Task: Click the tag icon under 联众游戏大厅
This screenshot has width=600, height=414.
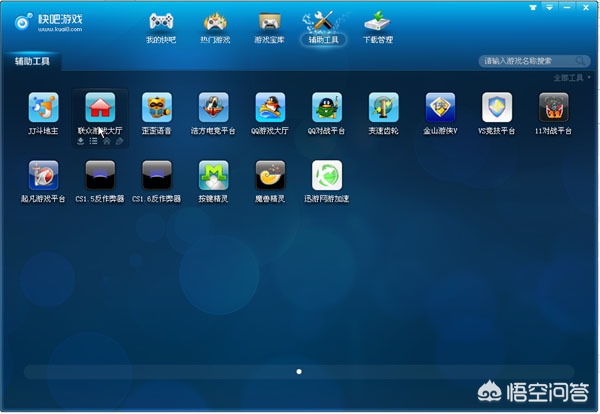Action: (119, 141)
